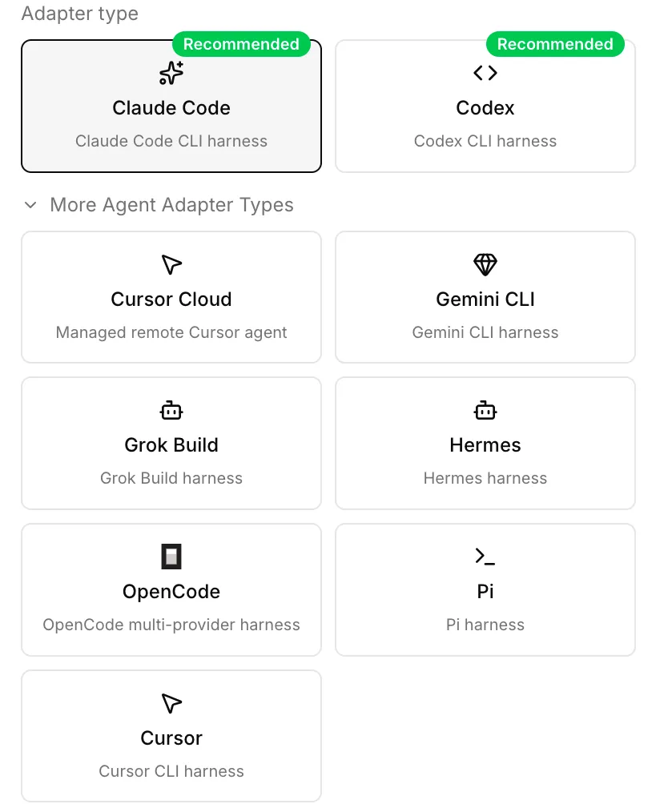
Task: Click the Recommended badge on Codex
Action: click(555, 44)
